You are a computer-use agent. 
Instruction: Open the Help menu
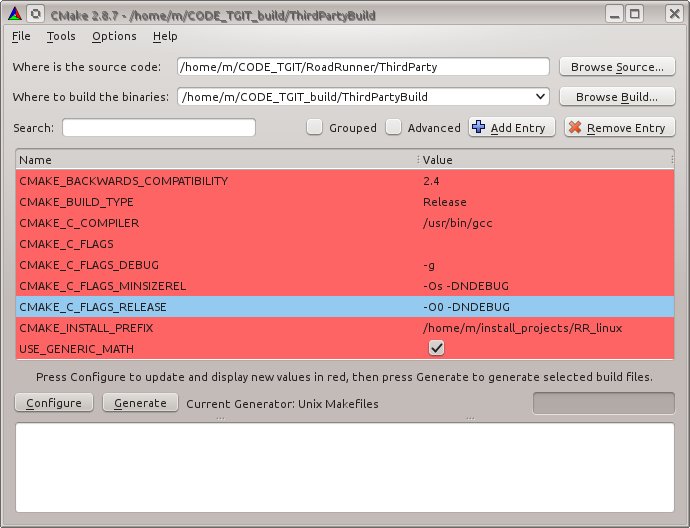[165, 36]
